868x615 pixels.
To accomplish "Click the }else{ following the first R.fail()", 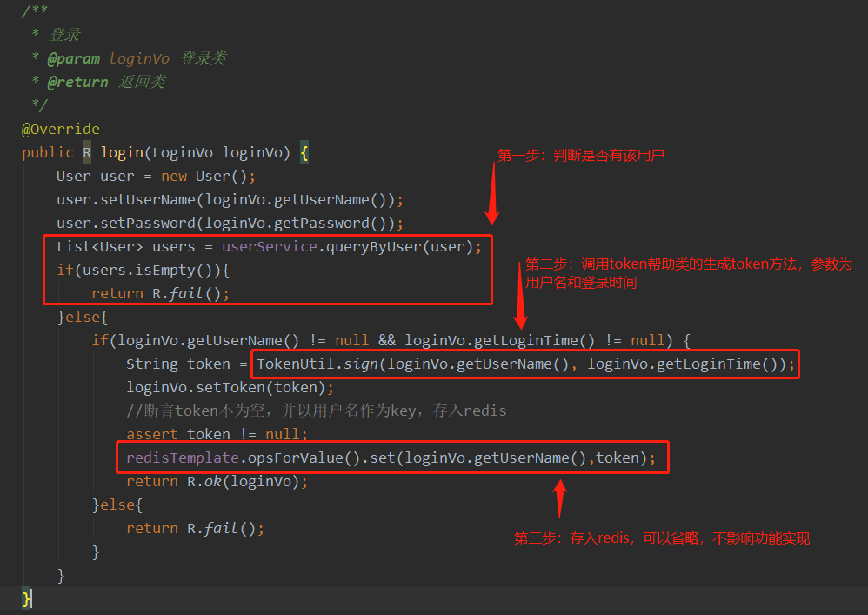I will pos(83,318).
